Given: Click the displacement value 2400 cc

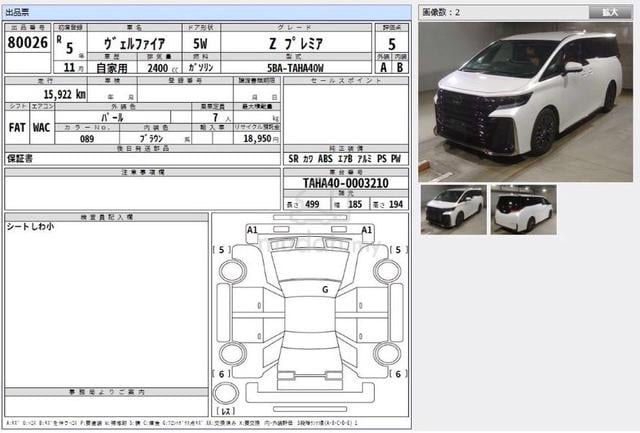Looking at the screenshot, I should click(x=163, y=68).
